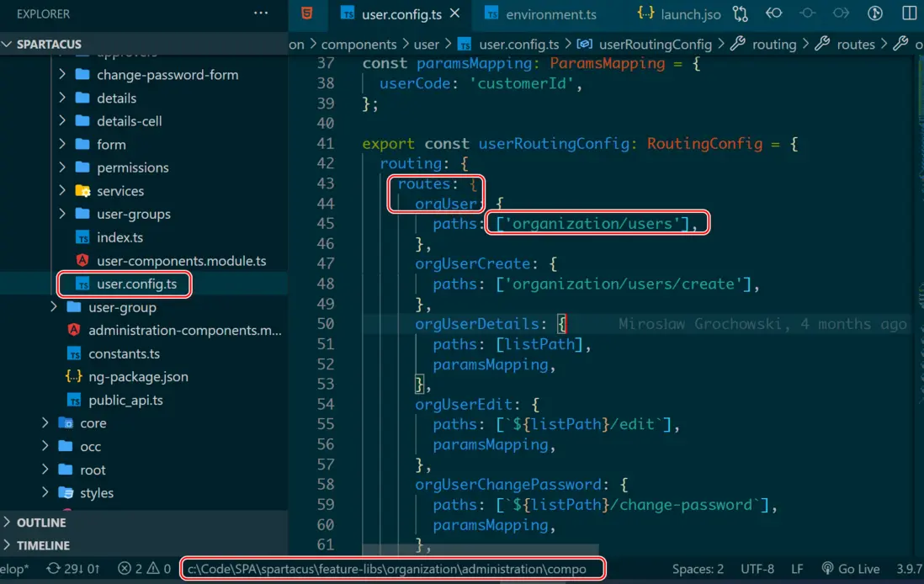Click line number 50 in the gutter

click(x=326, y=324)
